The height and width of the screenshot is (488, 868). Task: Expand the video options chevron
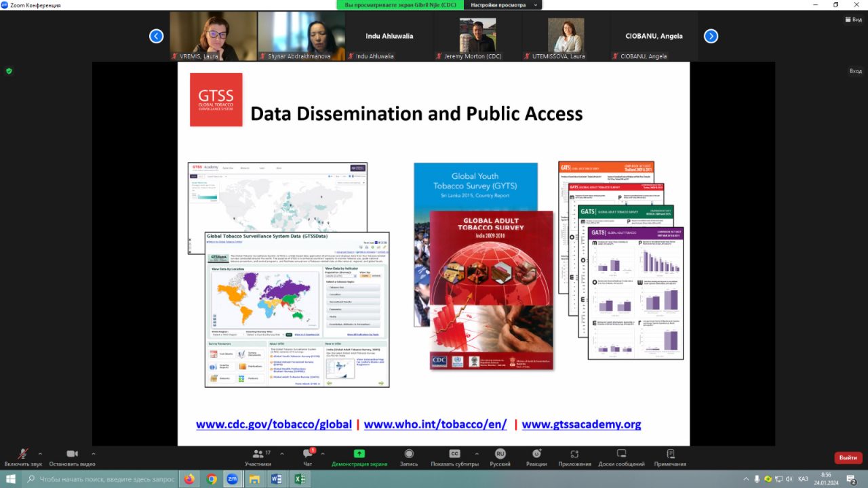(x=93, y=453)
